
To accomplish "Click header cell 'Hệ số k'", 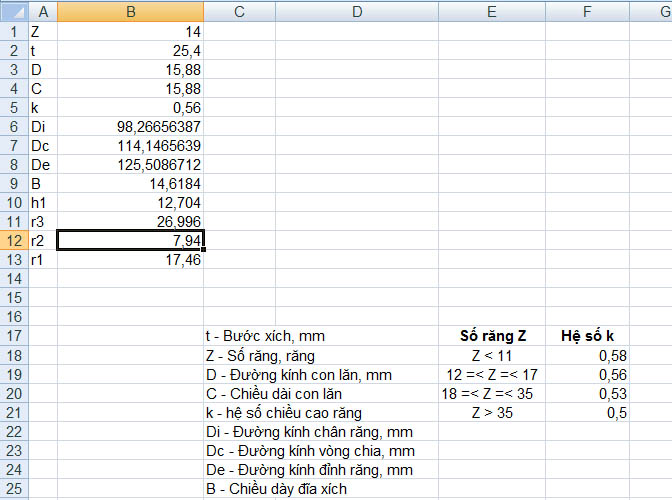I will tap(588, 336).
